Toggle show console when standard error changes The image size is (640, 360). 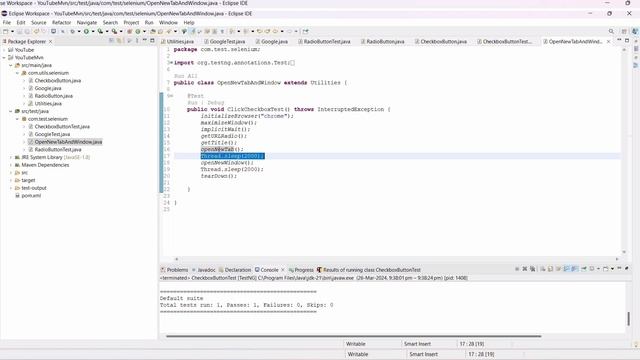pyautogui.click(x=574, y=269)
